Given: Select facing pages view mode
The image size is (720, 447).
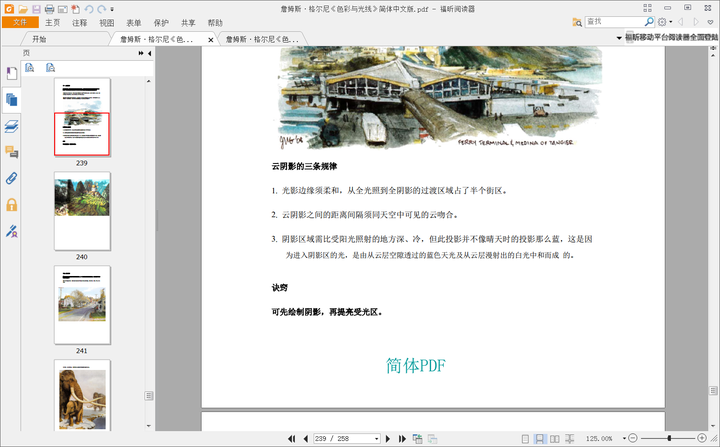Looking at the screenshot, I should (555, 439).
